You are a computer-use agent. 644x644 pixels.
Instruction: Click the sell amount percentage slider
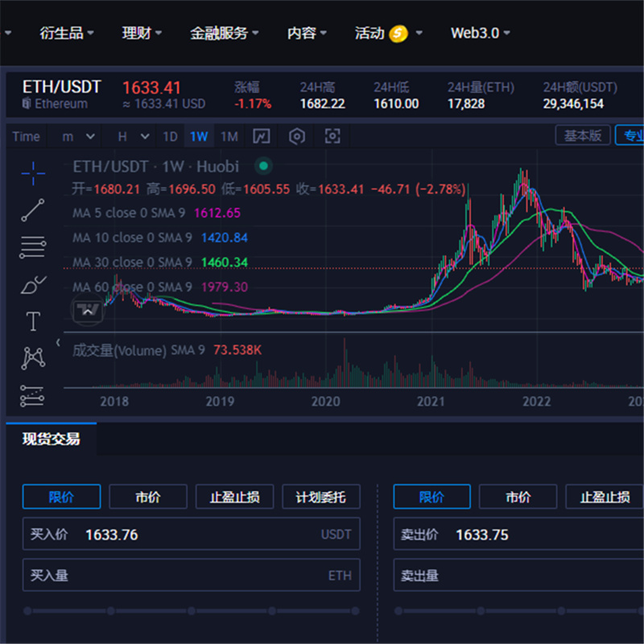519,611
